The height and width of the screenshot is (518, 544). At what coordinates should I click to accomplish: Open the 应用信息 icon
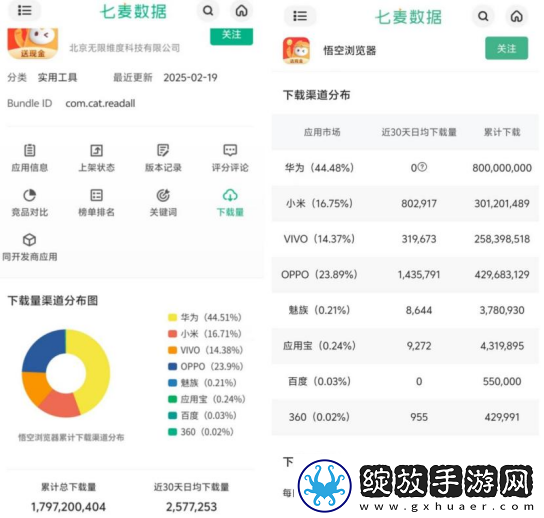29,151
